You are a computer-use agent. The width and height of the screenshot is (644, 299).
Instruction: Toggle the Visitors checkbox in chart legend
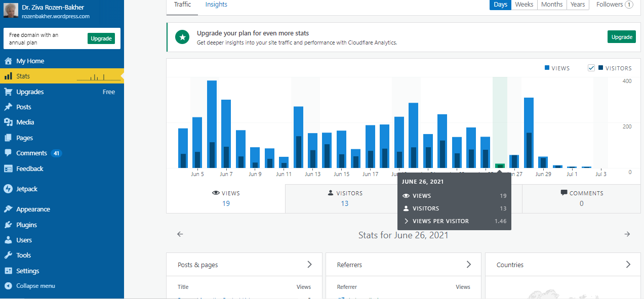click(x=591, y=68)
